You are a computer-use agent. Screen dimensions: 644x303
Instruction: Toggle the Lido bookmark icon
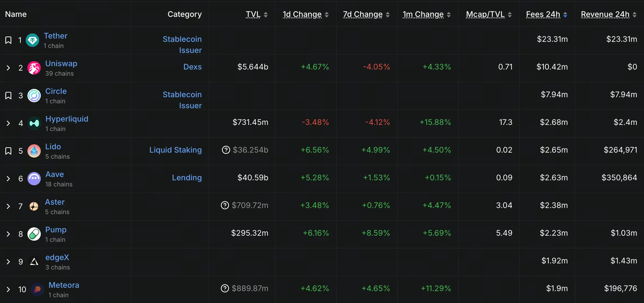pyautogui.click(x=8, y=151)
